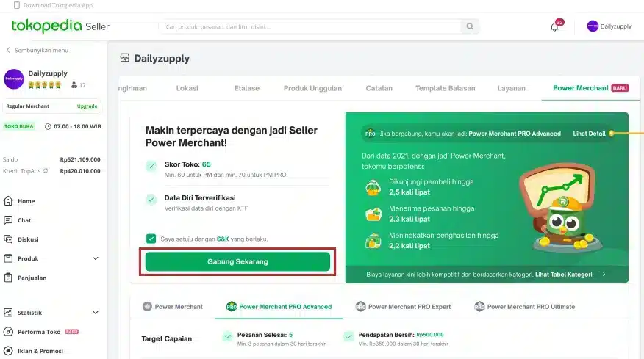
Task: Click Lihat Detail in the banner
Action: click(589, 134)
